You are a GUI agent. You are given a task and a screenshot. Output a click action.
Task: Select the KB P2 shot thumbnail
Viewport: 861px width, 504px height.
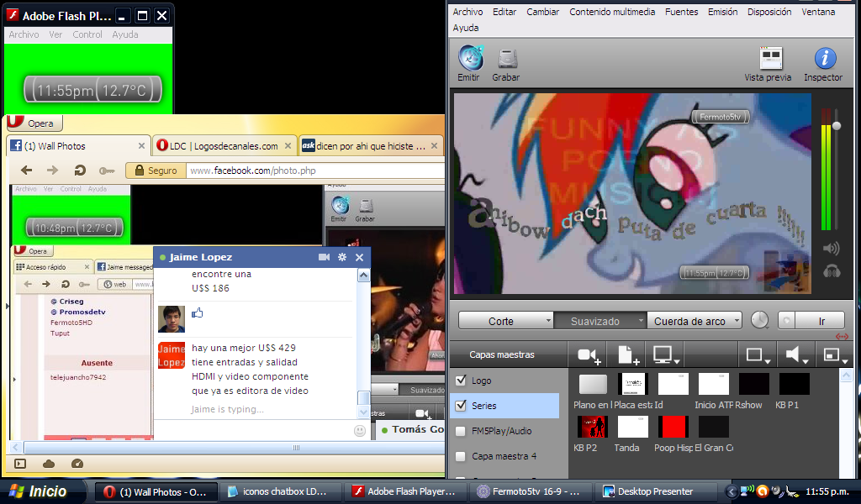tap(592, 427)
